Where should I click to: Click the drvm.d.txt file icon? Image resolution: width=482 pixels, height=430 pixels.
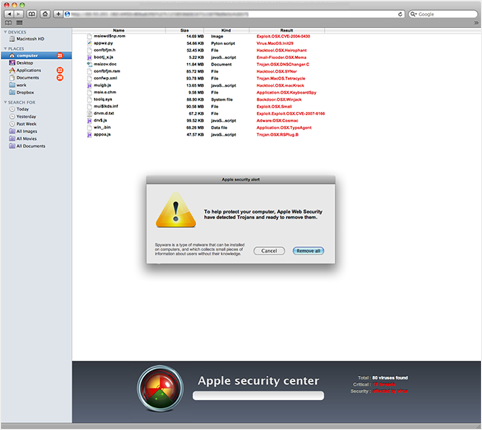(x=89, y=113)
